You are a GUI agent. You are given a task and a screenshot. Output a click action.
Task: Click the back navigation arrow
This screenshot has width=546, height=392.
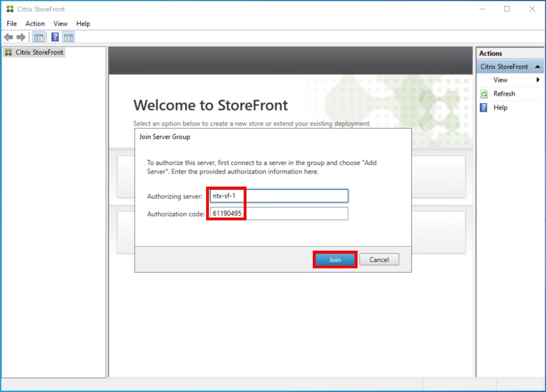coord(8,37)
